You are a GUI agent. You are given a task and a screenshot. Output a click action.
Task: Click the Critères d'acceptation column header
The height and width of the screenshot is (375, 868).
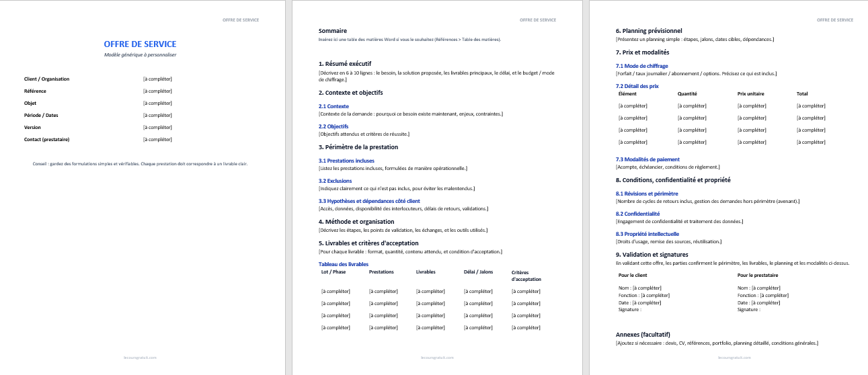click(x=526, y=276)
